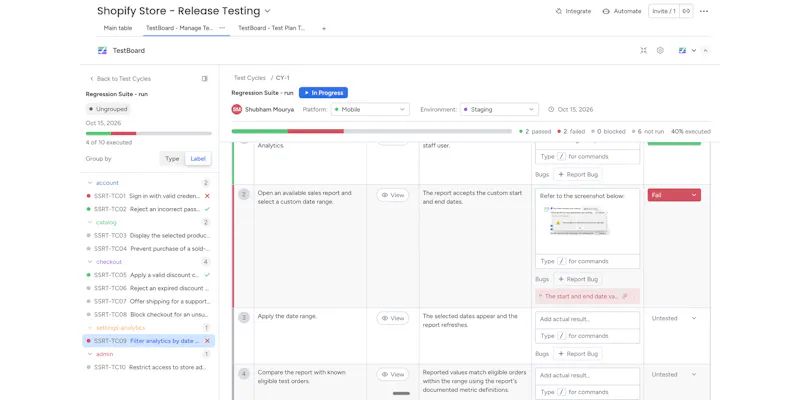Image resolution: width=800 pixels, height=400 pixels.
Task: Collapse the checkout label group
Action: click(x=90, y=262)
